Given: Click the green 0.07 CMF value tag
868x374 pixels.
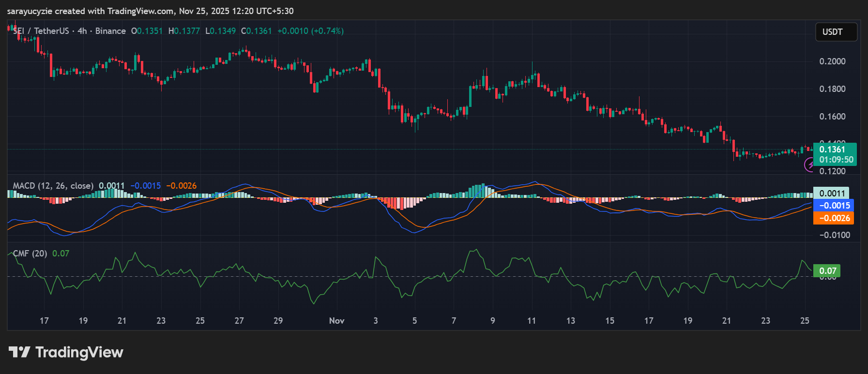Looking at the screenshot, I should tap(827, 271).
